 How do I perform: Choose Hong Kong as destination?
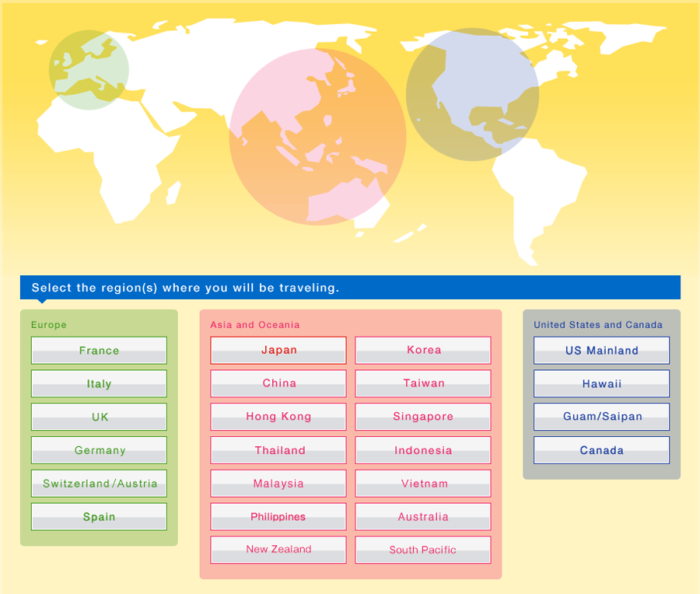click(x=278, y=417)
